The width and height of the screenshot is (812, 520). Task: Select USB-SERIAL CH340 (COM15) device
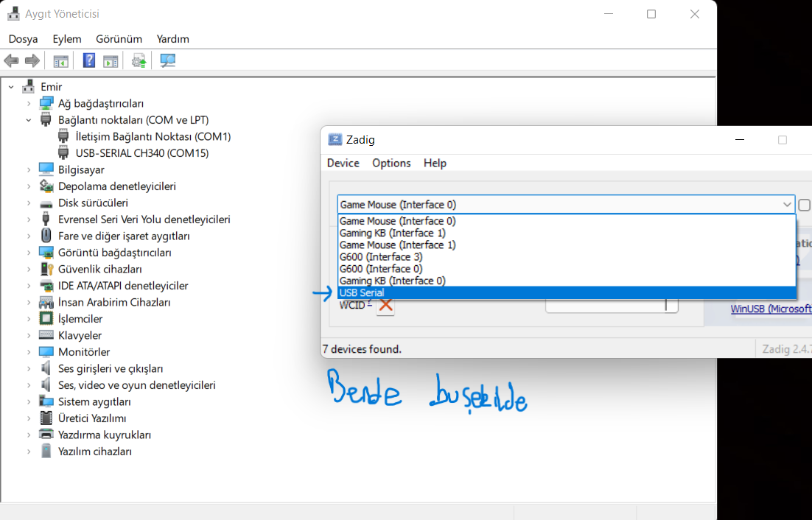141,153
